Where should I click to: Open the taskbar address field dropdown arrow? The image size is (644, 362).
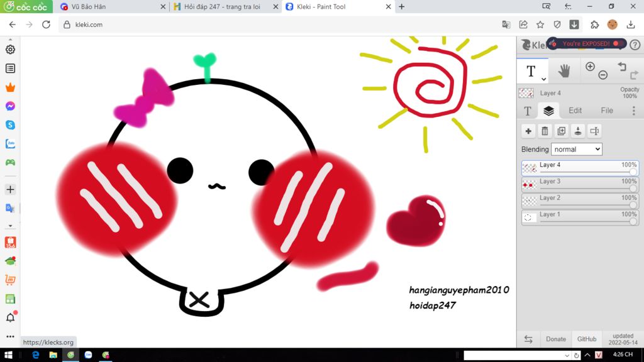pyautogui.click(x=567, y=356)
